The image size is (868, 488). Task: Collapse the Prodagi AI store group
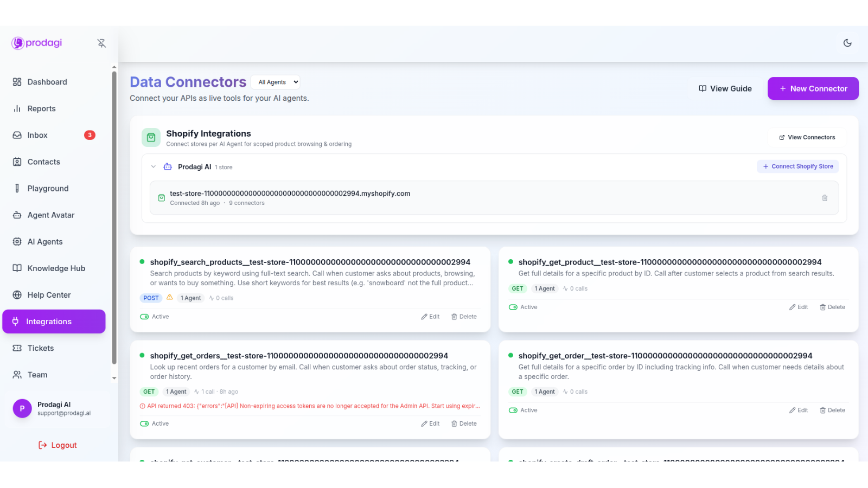pos(154,167)
